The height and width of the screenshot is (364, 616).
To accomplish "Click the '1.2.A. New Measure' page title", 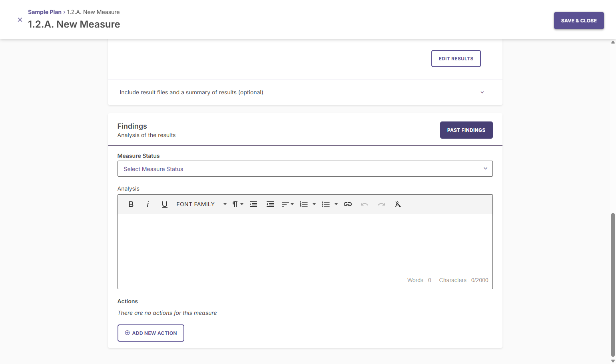I will point(74,24).
